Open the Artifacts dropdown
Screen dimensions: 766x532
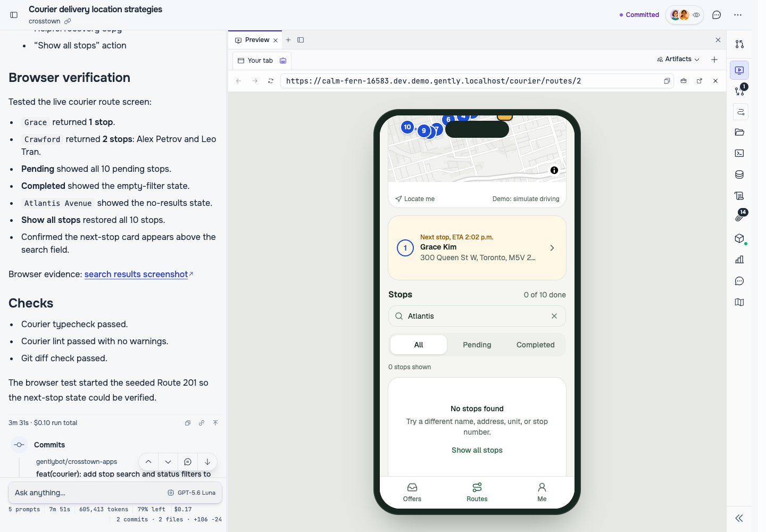coord(678,59)
